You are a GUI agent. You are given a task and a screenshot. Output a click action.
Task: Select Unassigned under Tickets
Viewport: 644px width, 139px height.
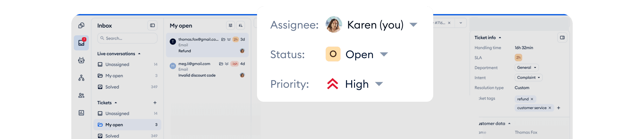click(x=117, y=113)
